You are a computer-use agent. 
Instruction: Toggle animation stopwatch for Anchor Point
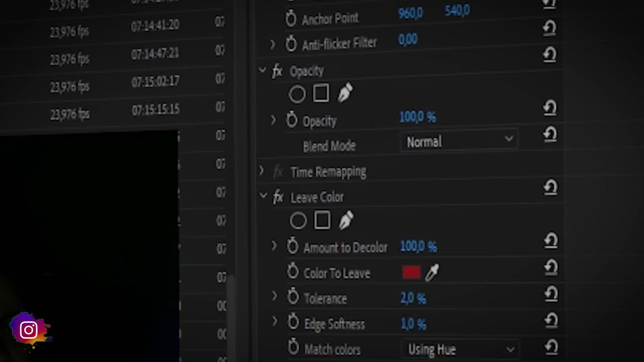pyautogui.click(x=291, y=19)
